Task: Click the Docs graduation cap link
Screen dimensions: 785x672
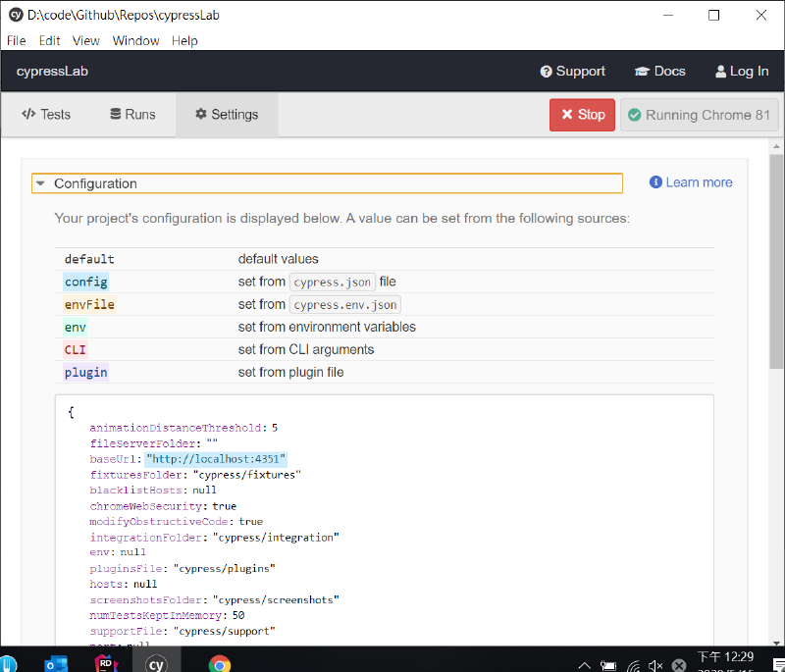Action: (x=659, y=72)
